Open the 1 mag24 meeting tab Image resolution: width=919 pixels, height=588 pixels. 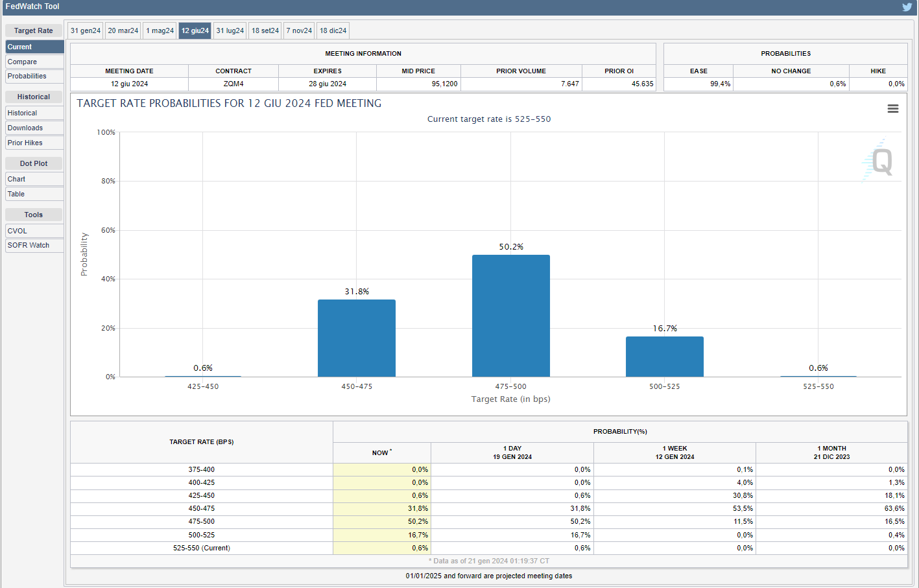[160, 30]
